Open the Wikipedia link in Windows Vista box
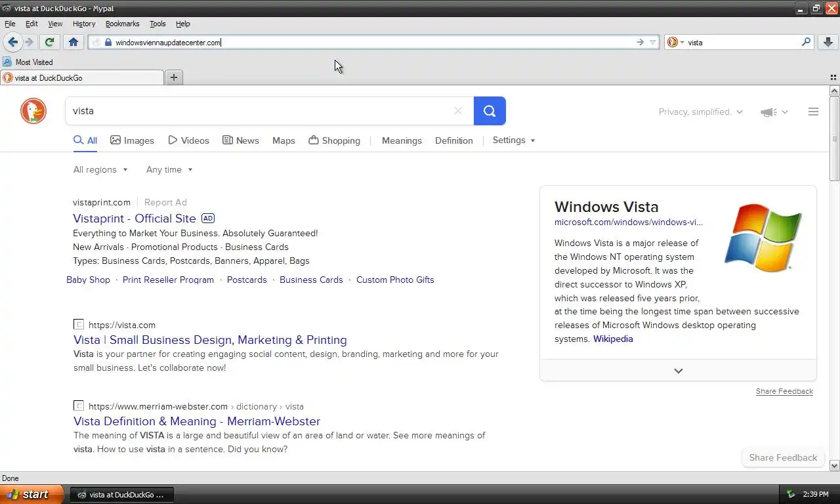 click(613, 339)
